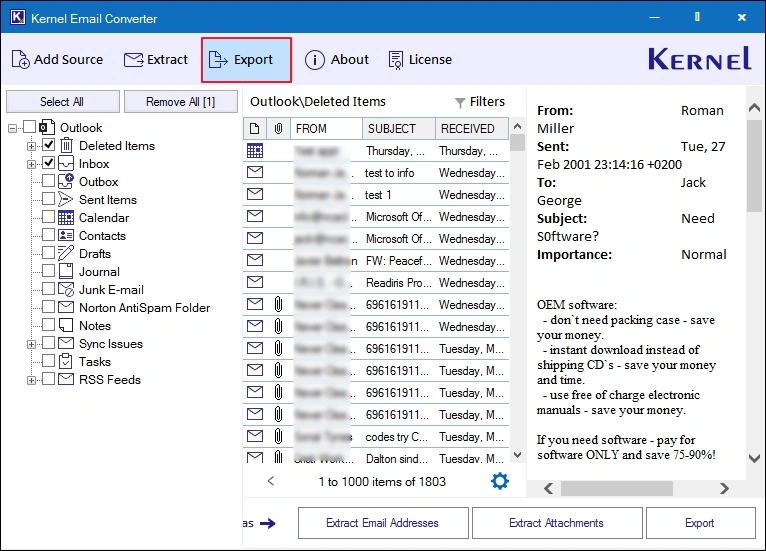Image resolution: width=766 pixels, height=551 pixels.
Task: Collapse the Outlook tree node
Action: (12, 128)
